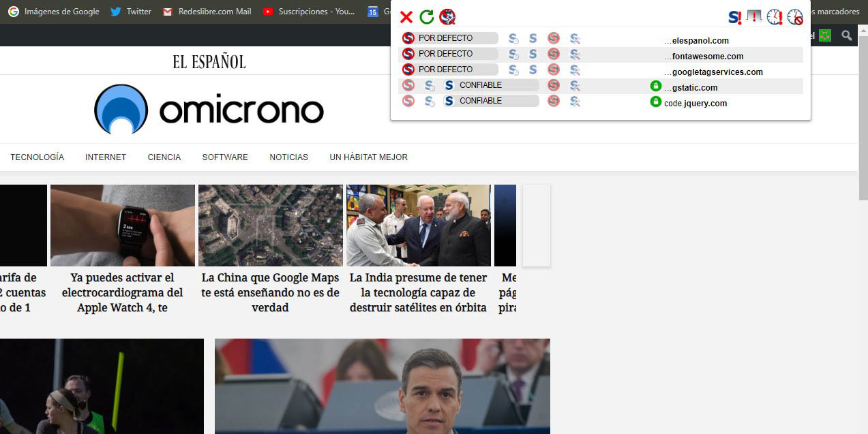The image size is (868, 434).
Task: Click disable restrictions for this tab icon
Action: tap(754, 17)
